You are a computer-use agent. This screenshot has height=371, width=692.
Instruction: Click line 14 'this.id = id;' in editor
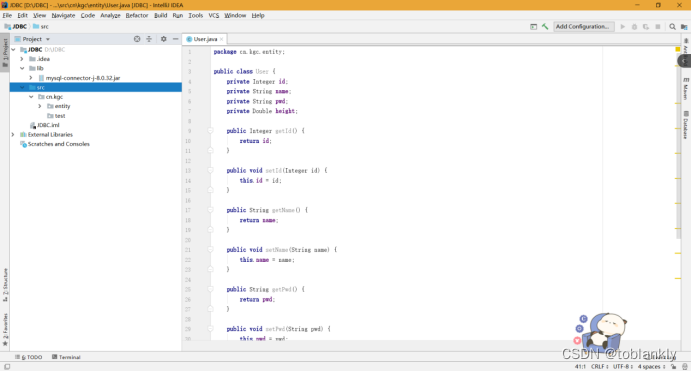260,180
